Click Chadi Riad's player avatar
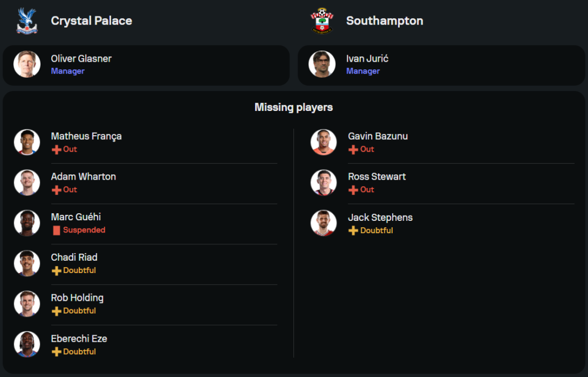This screenshot has height=377, width=588. tap(27, 263)
